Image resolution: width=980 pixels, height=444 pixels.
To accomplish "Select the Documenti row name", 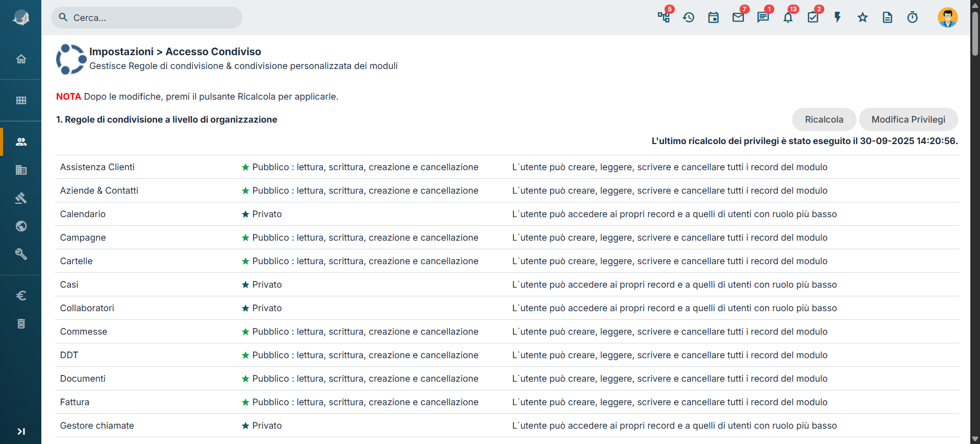I will point(83,379).
